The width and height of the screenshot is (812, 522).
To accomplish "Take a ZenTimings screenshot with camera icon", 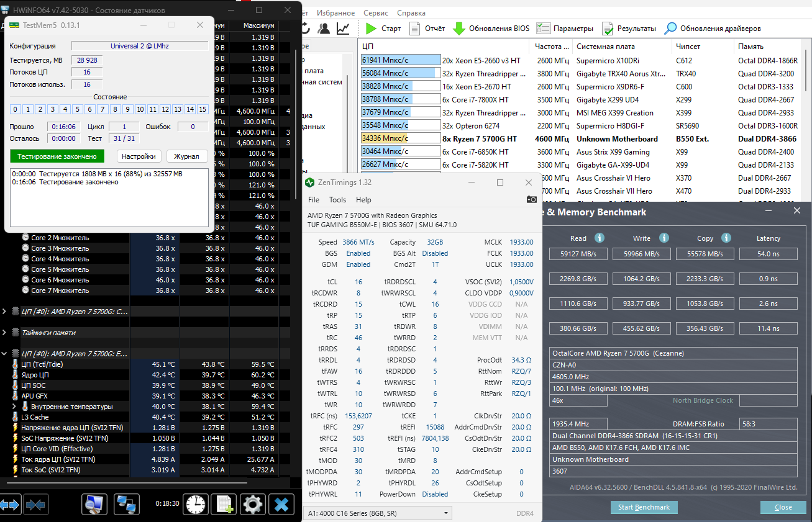I will pyautogui.click(x=532, y=199).
